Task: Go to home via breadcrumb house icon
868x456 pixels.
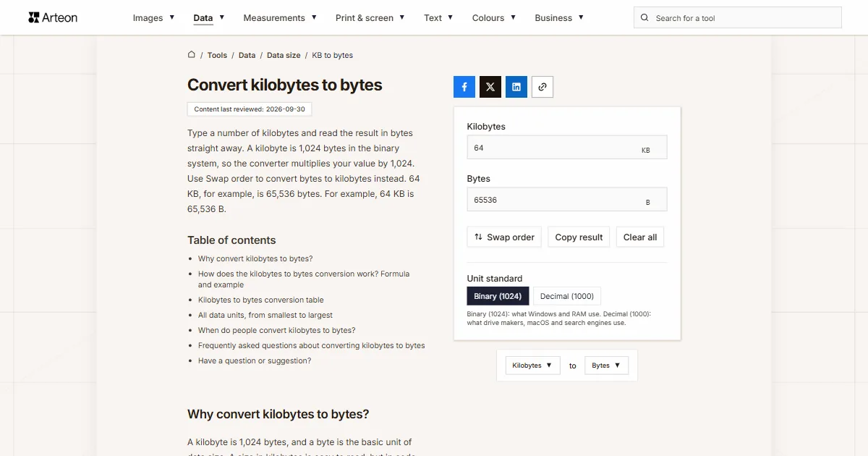Action: [192, 54]
